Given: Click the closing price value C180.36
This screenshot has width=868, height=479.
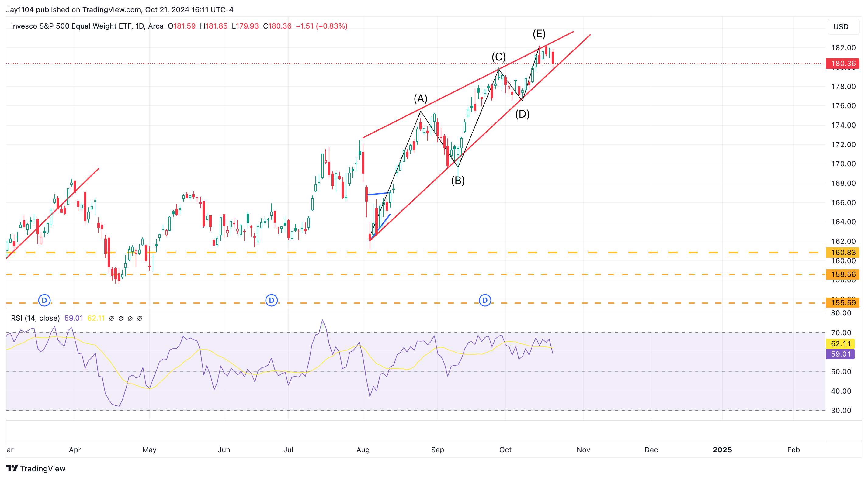Looking at the screenshot, I should (x=277, y=26).
